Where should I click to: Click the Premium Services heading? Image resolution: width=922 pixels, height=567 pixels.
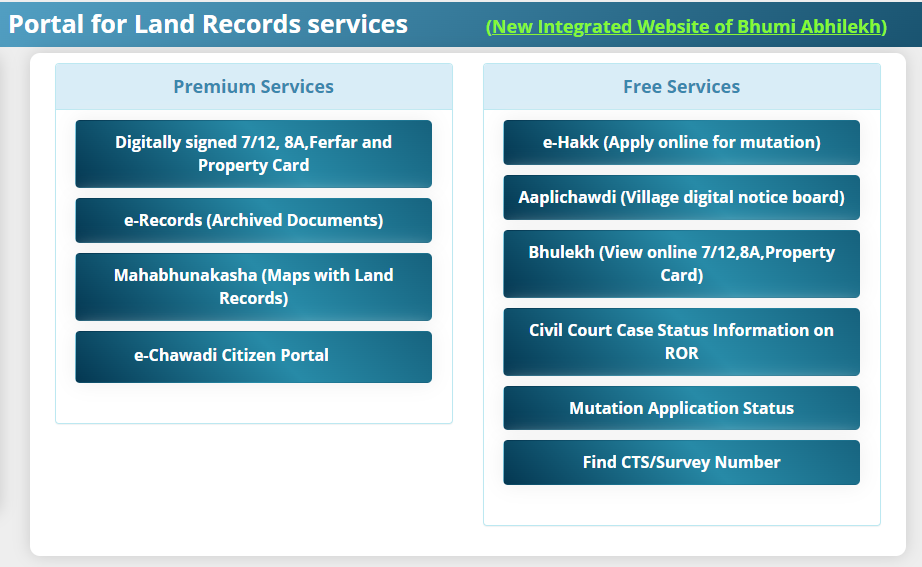(x=253, y=86)
